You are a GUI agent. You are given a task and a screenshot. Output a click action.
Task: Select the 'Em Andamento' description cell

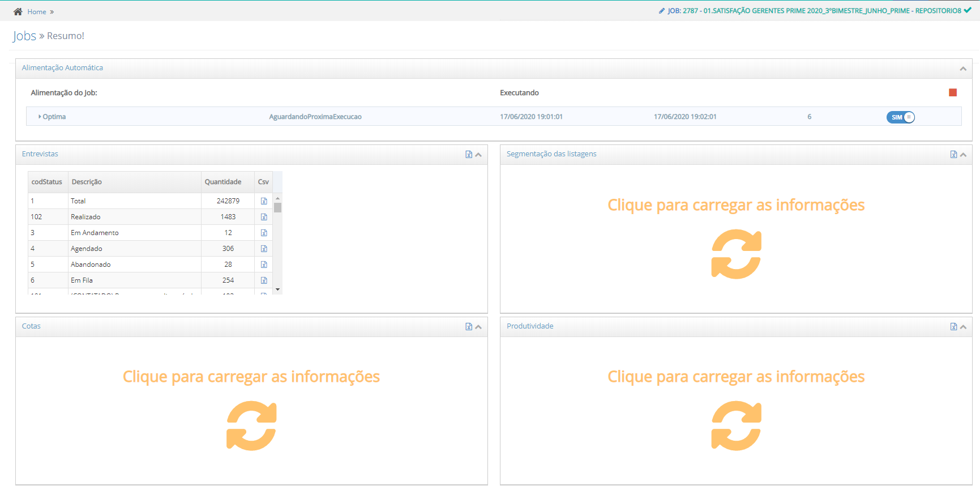pos(135,233)
